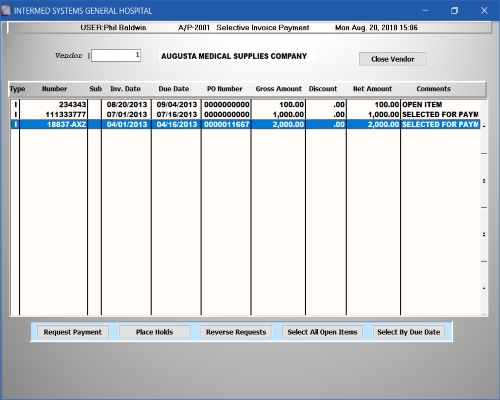Click invoice date 07/01/2013
This screenshot has width=500, height=400.
click(x=127, y=115)
